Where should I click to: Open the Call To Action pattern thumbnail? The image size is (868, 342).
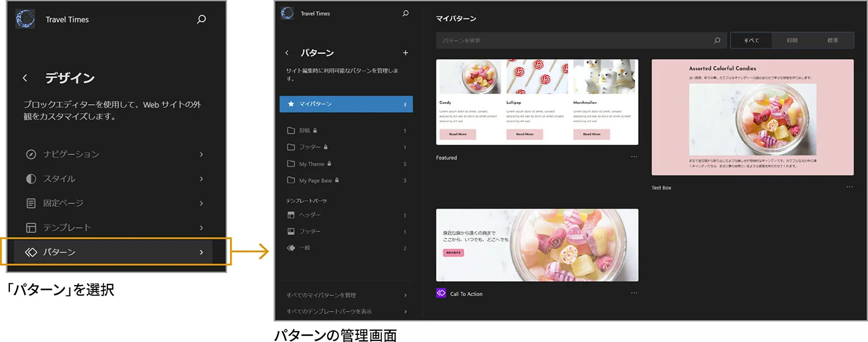pos(537,245)
